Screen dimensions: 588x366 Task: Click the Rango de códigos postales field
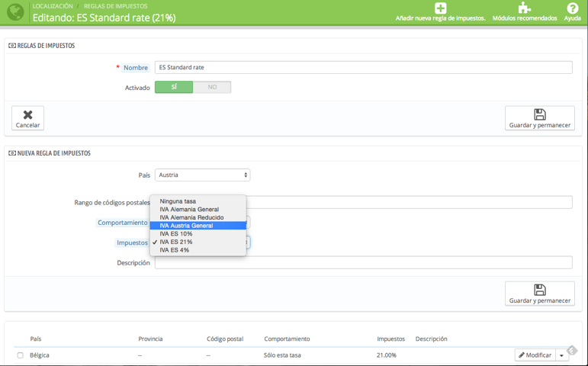point(409,202)
